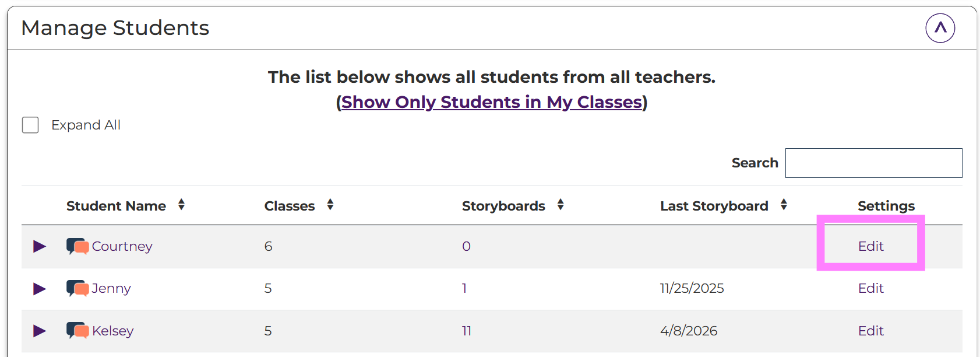Expand Courtney's row details
Screen dimensions: 980x357
(x=40, y=246)
